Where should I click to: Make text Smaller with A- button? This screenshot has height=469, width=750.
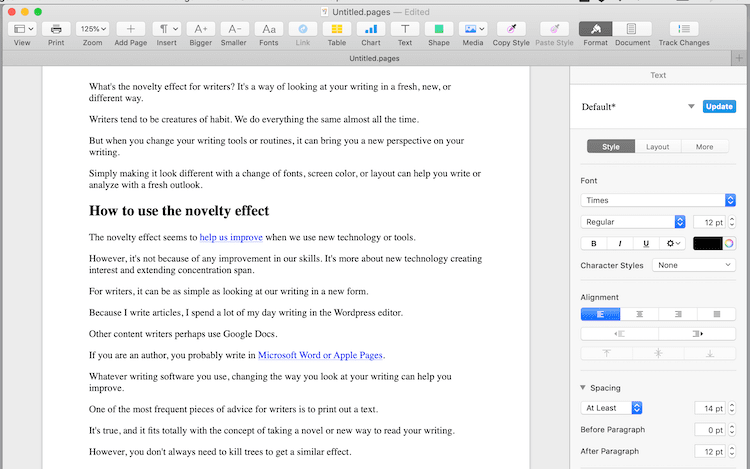(x=234, y=29)
